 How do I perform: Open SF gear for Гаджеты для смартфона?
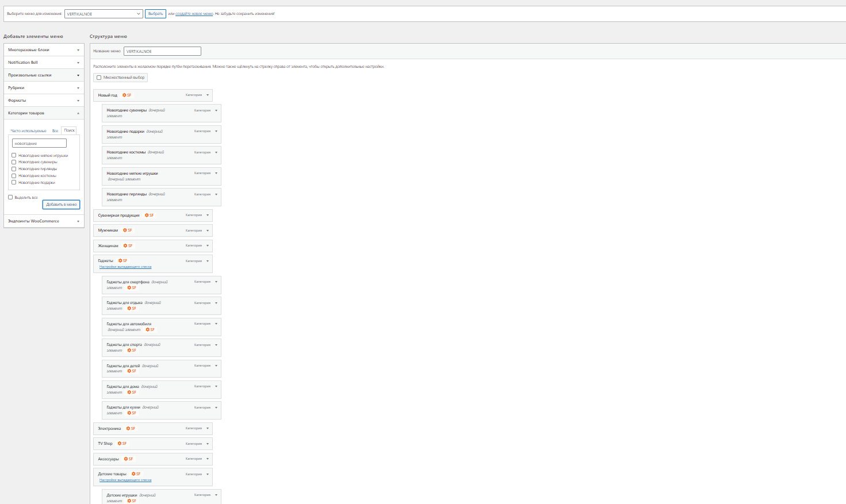click(x=132, y=288)
